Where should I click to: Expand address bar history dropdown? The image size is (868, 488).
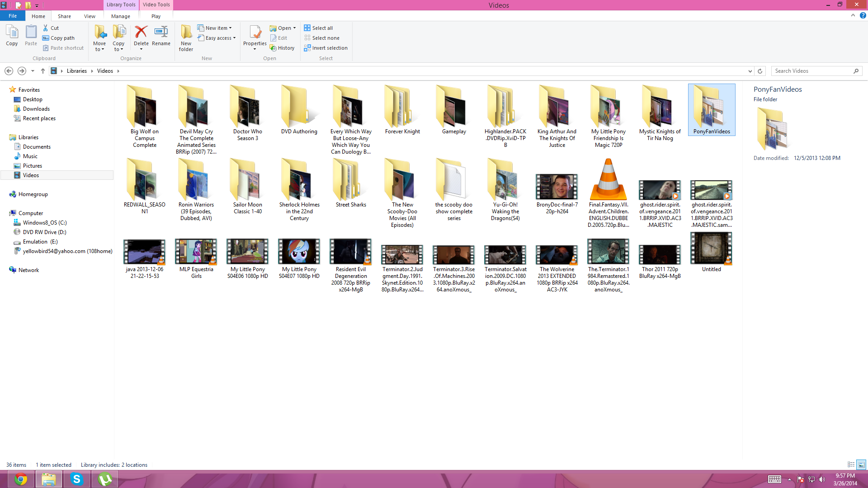pyautogui.click(x=750, y=71)
